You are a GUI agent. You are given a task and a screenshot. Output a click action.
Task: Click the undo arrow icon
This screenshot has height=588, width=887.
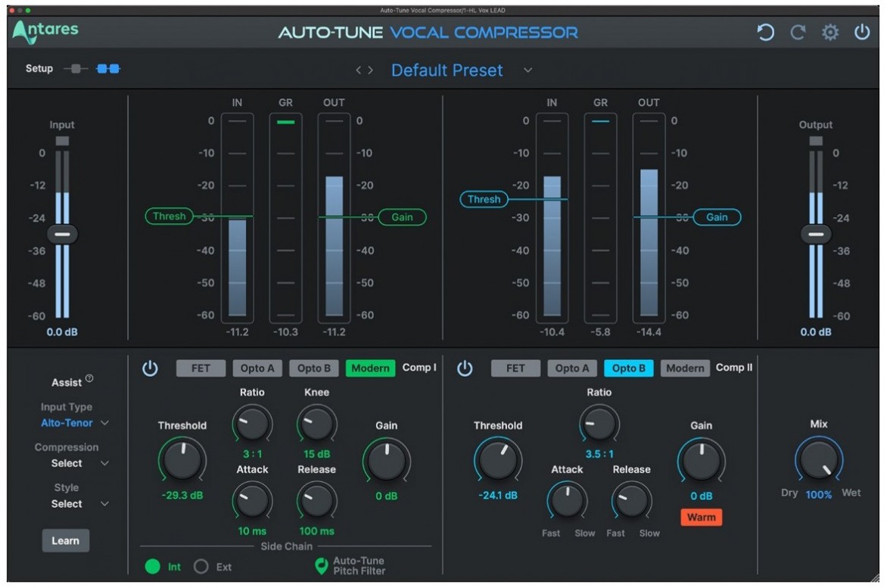(765, 33)
